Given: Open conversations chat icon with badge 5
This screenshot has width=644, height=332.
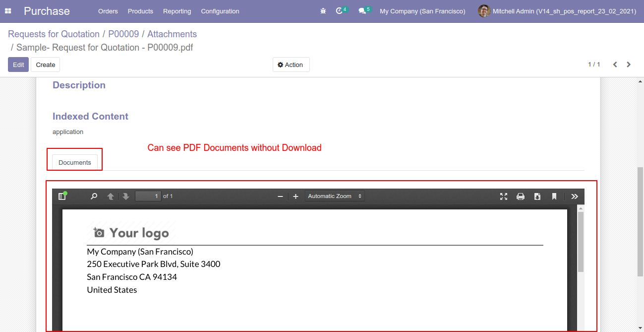Looking at the screenshot, I should 365,10.
